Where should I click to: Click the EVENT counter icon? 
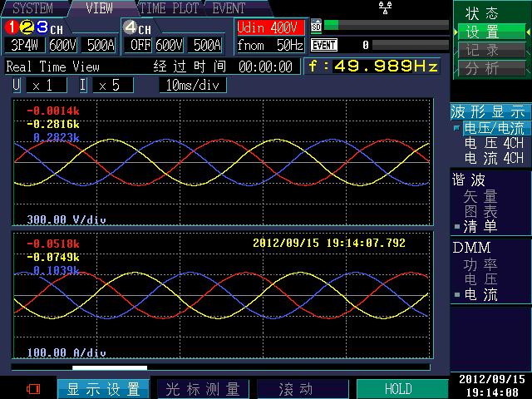pos(323,45)
